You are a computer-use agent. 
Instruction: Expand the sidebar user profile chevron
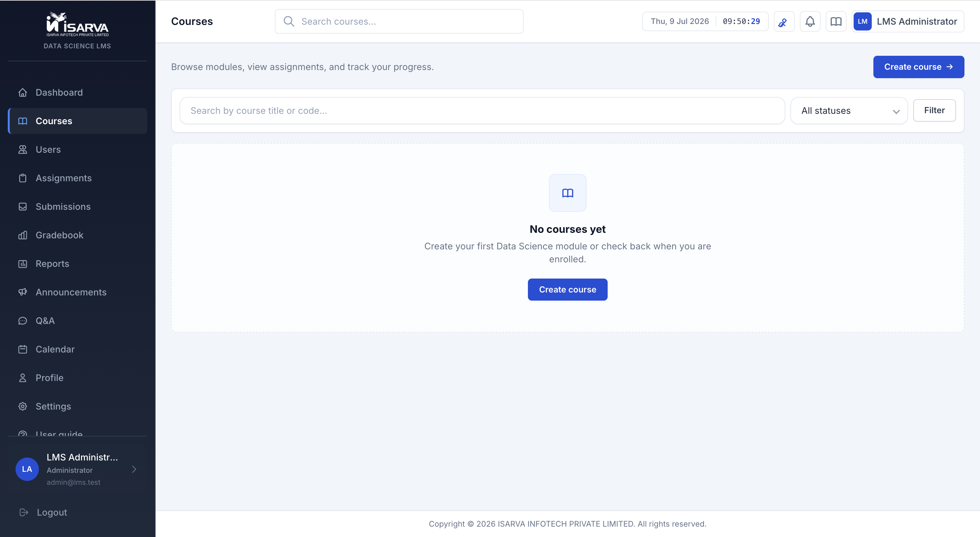point(134,469)
